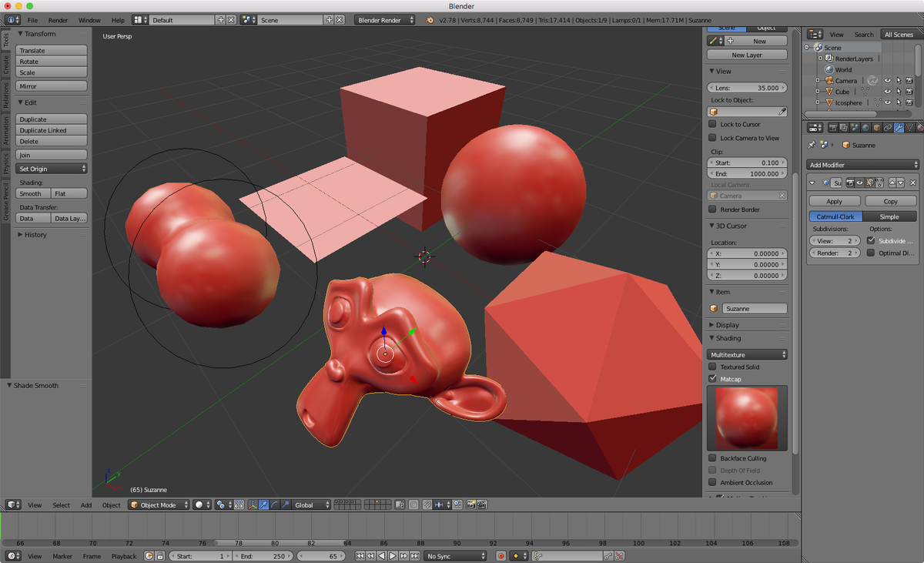Click the manipulator scale icon
Screen dimensions: 924x563
pyautogui.click(x=286, y=504)
